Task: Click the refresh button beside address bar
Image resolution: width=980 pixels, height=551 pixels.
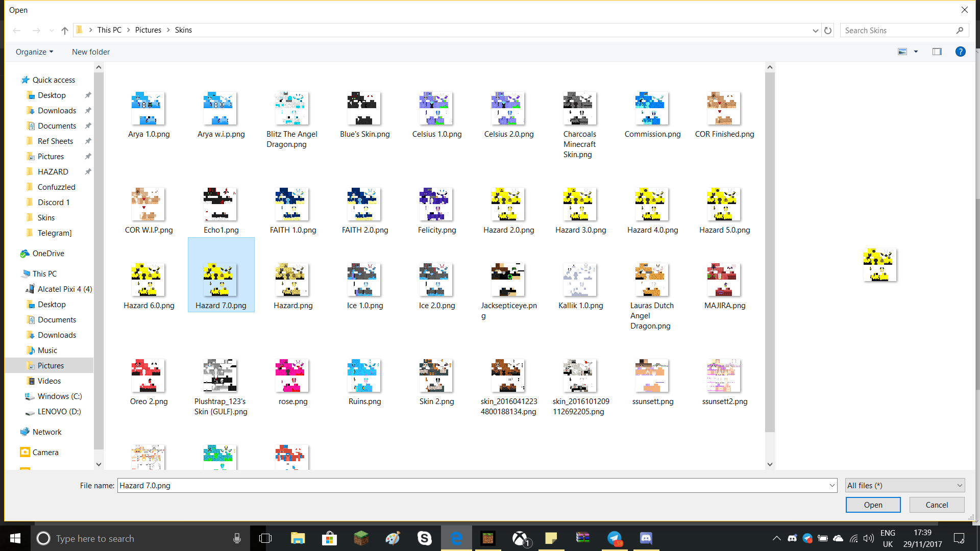Action: [828, 30]
